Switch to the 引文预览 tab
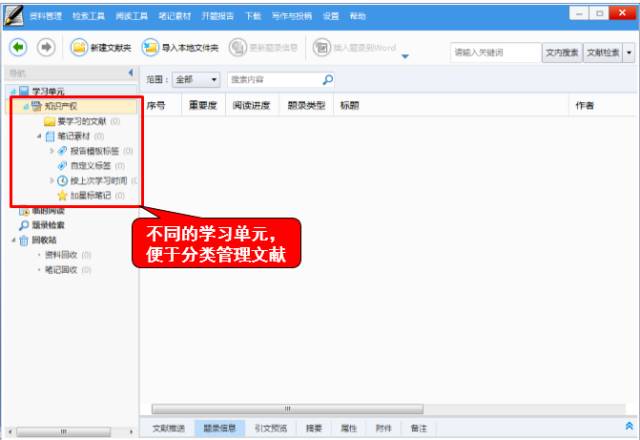Screen dimensions: 640x440 tap(271, 428)
